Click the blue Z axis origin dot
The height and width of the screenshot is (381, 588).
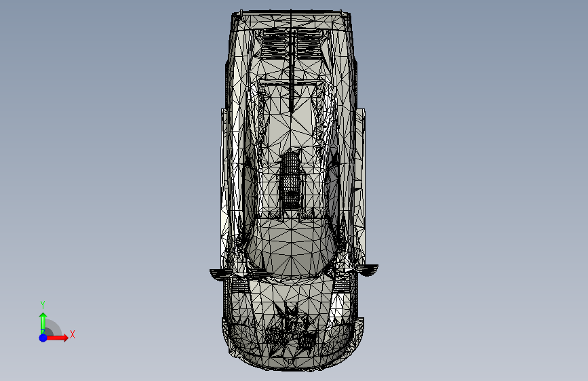point(43,338)
